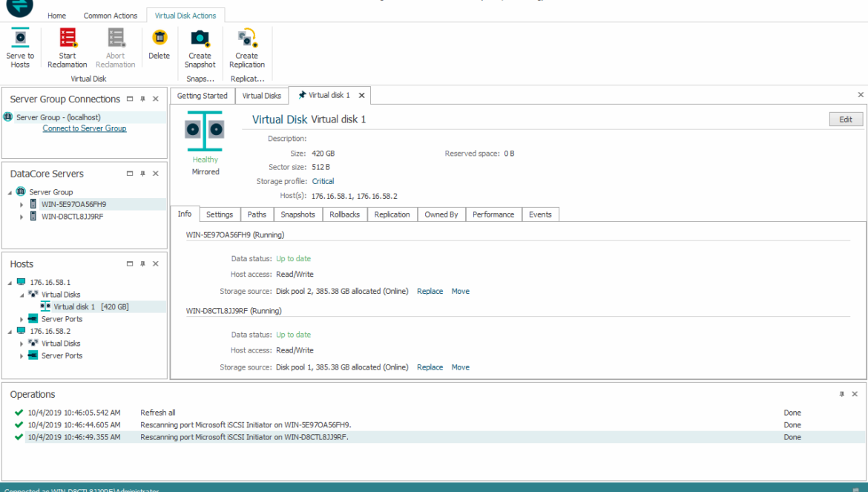
Task: Close the document pane at far right
Action: click(861, 95)
